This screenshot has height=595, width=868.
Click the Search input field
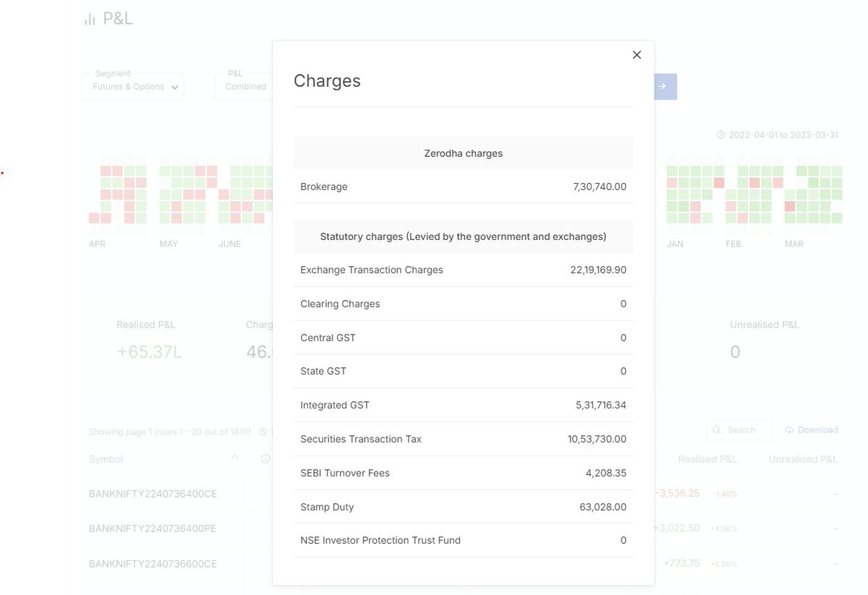pos(739,429)
